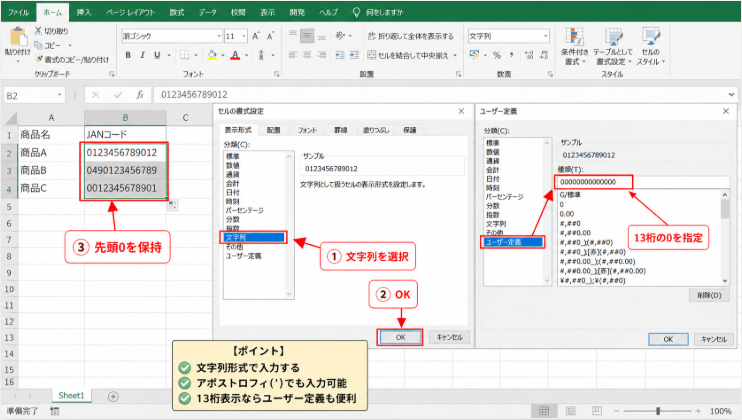The width and height of the screenshot is (742, 420).
Task: Click the Paste icon in the clipboard group
Action: pyautogui.click(x=18, y=37)
